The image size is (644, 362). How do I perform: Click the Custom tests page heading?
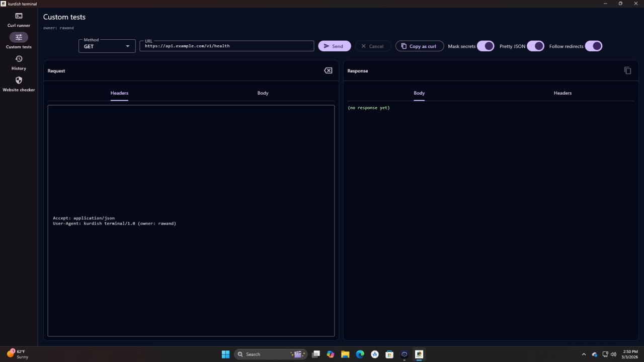pyautogui.click(x=64, y=17)
